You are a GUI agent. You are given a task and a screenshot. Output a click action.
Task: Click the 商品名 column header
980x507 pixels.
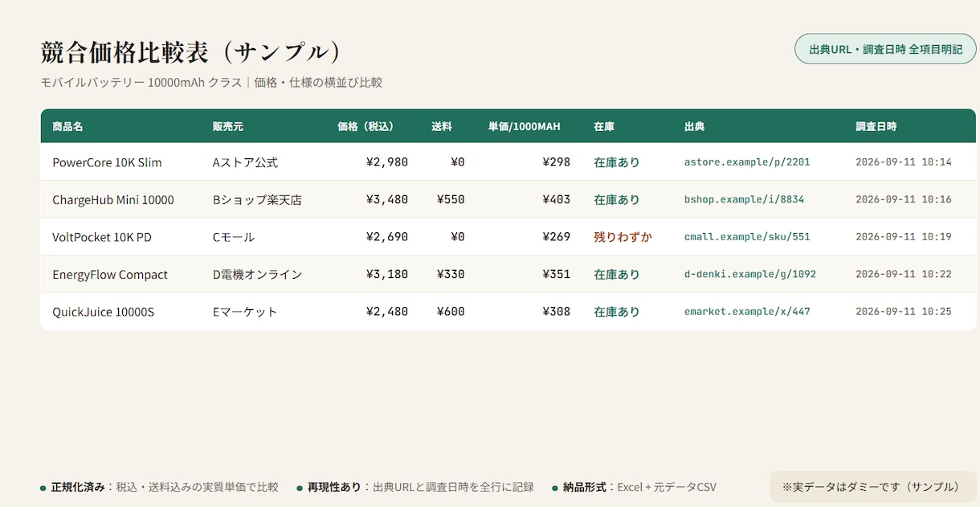(67, 127)
